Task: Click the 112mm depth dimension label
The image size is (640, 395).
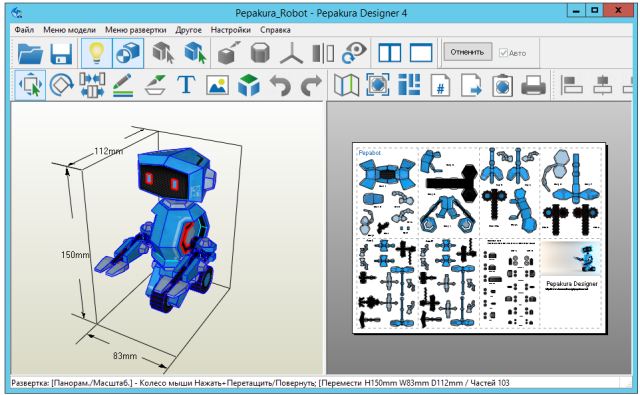Action: tap(108, 151)
